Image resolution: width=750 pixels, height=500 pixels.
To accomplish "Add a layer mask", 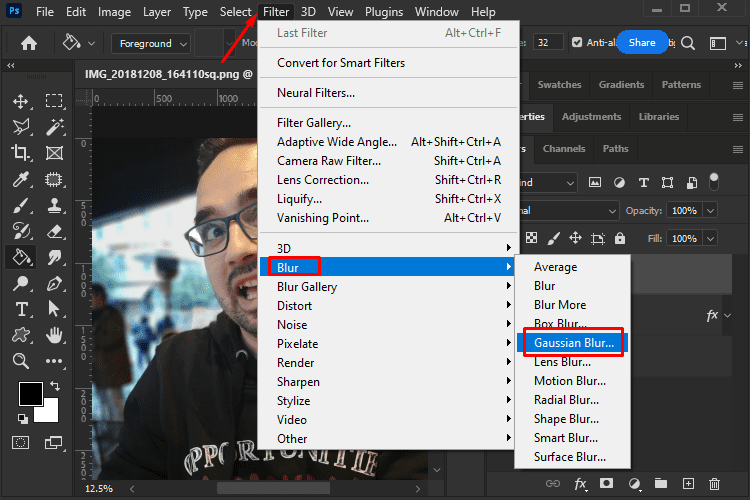I will pyautogui.click(x=607, y=483).
